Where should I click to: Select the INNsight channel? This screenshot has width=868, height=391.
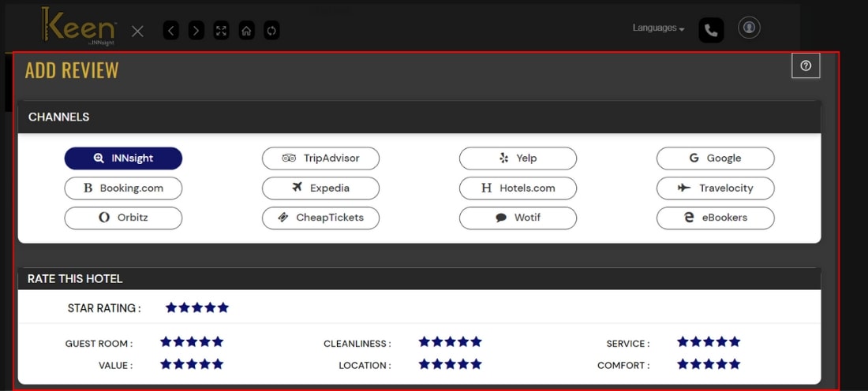(x=123, y=158)
